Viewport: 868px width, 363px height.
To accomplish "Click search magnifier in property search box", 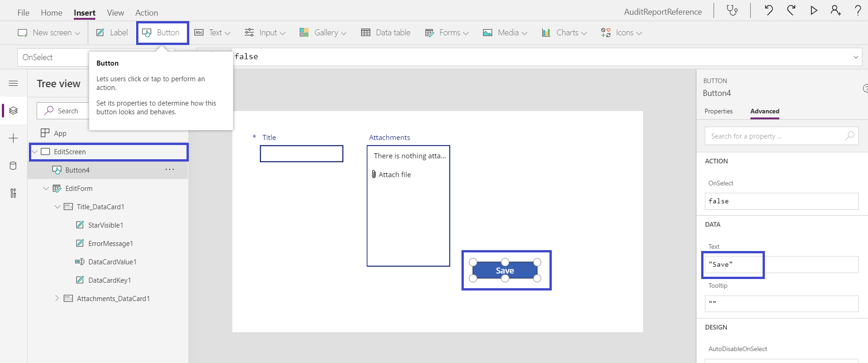I will click(850, 136).
